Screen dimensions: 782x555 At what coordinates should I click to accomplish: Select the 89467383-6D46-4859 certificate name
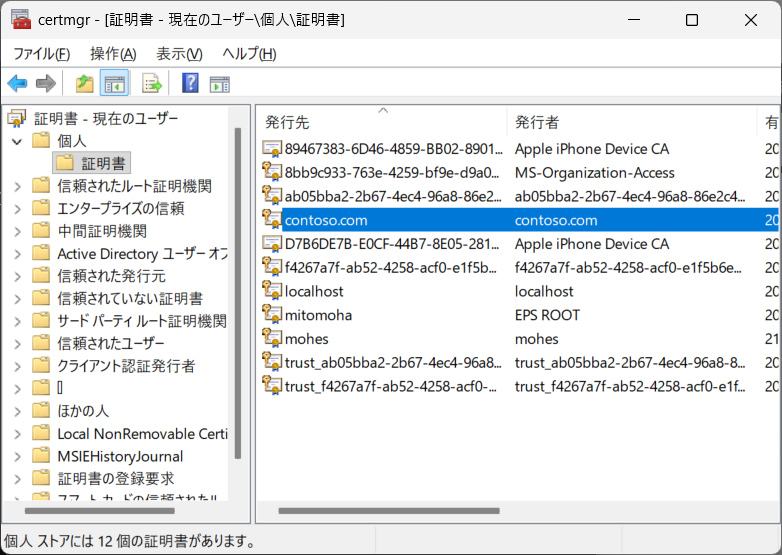pyautogui.click(x=393, y=149)
